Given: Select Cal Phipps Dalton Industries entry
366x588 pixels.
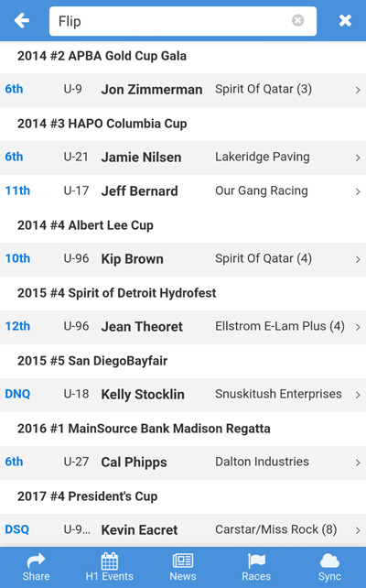Looking at the screenshot, I should click(183, 463).
